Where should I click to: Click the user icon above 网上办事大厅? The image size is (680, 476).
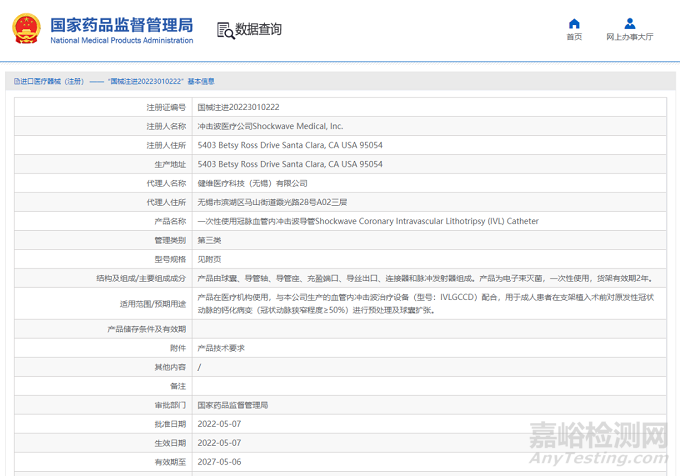point(629,23)
